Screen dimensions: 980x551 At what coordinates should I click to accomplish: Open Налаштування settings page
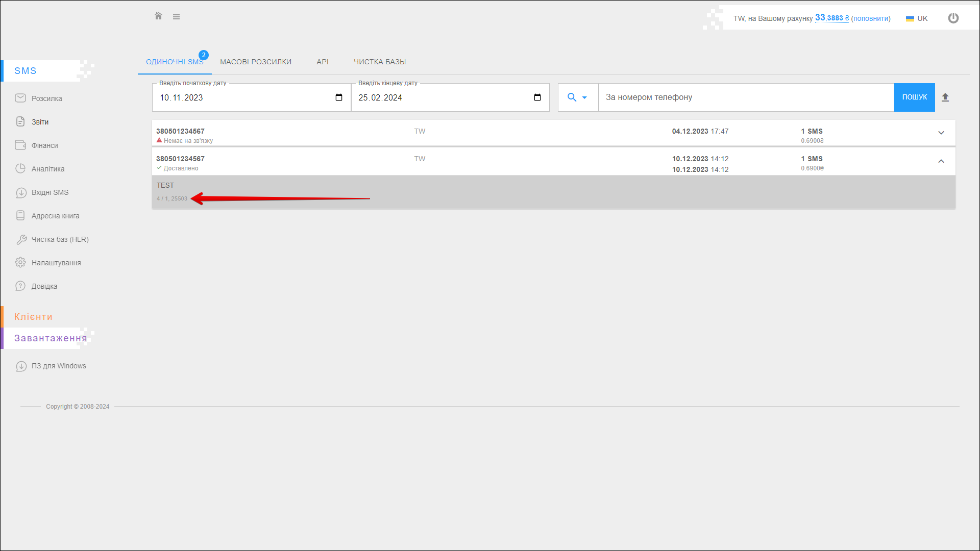click(56, 263)
